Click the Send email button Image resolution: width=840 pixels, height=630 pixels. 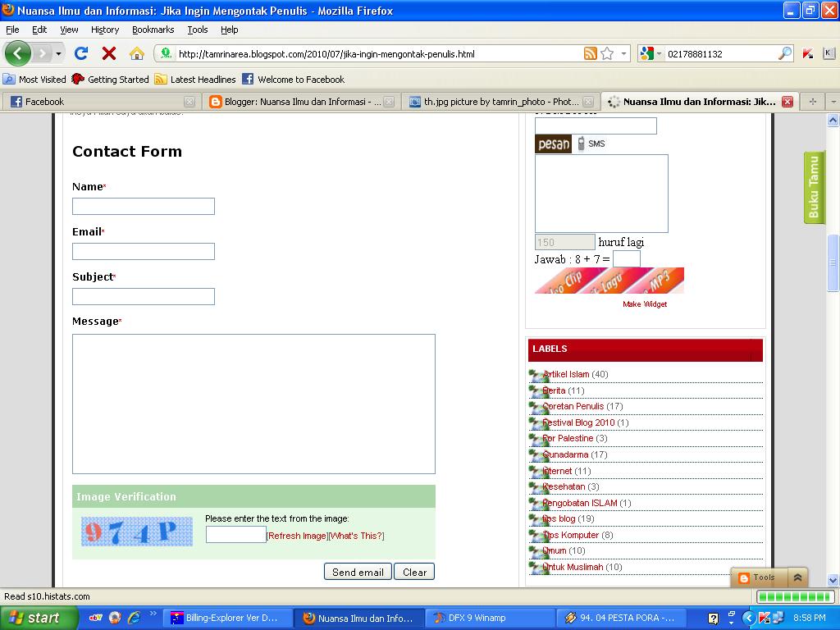358,572
